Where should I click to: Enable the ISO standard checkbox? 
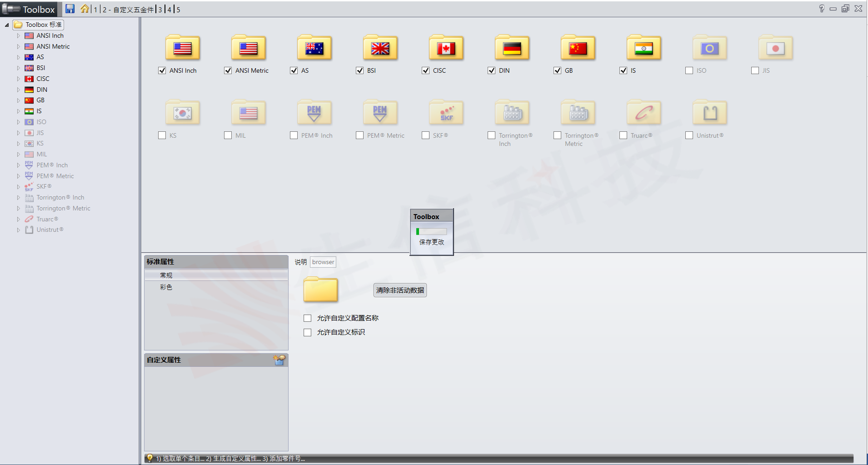[689, 70]
